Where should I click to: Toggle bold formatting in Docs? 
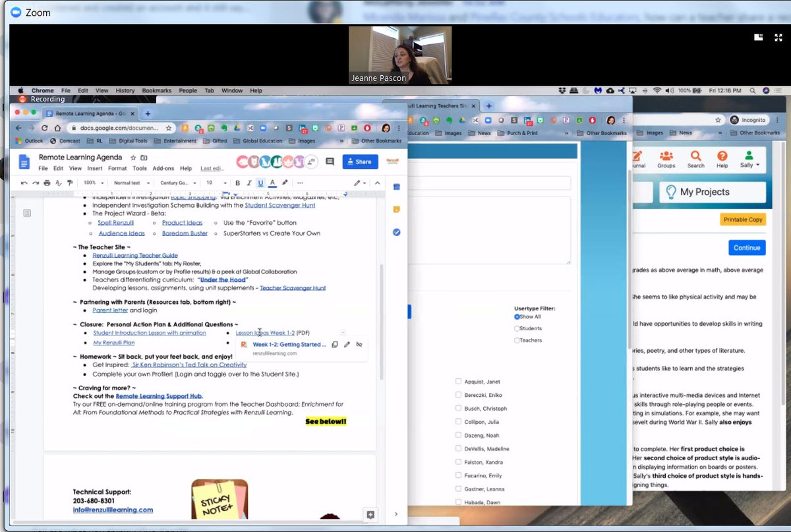238,183
